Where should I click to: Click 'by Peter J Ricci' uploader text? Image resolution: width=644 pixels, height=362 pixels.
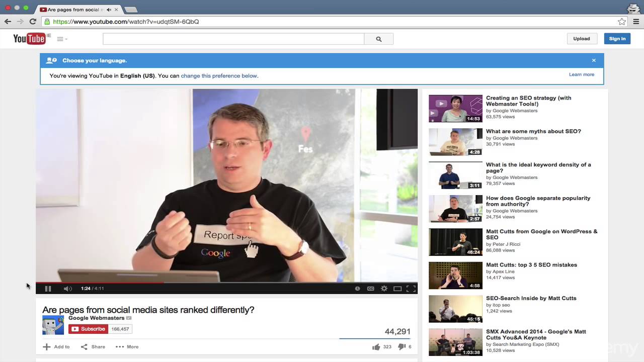click(x=503, y=244)
